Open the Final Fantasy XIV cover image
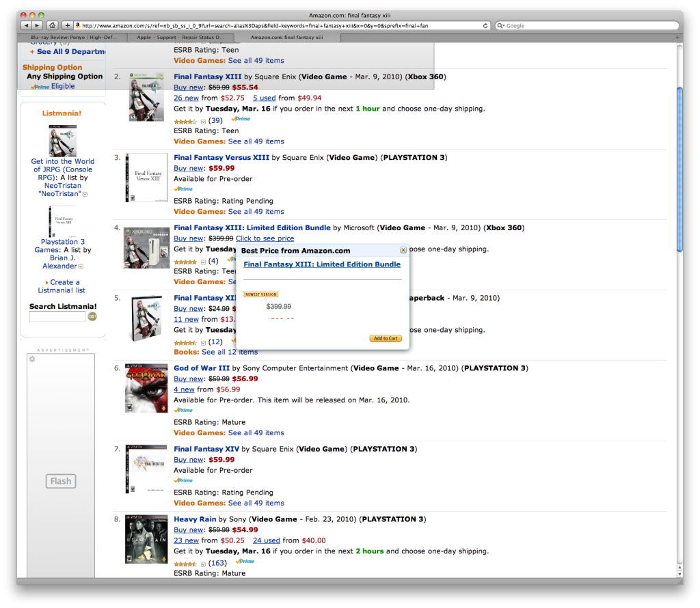This screenshot has width=700, height=608. pyautogui.click(x=146, y=469)
